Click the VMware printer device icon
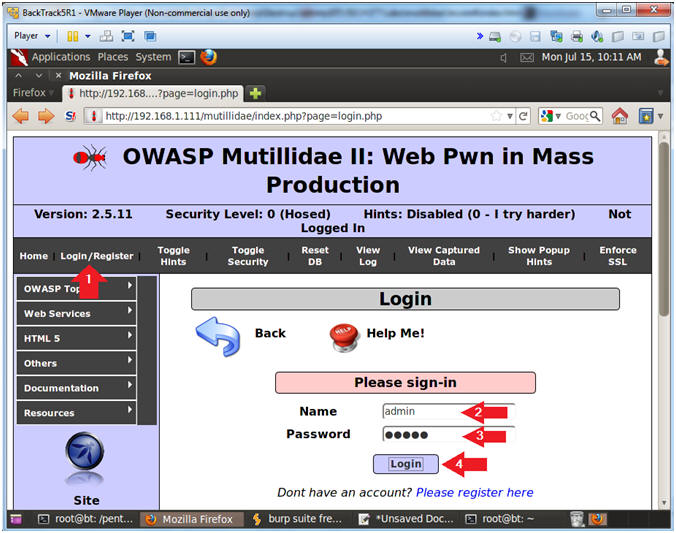Viewport: 676px width, 533px height. pyautogui.click(x=576, y=36)
